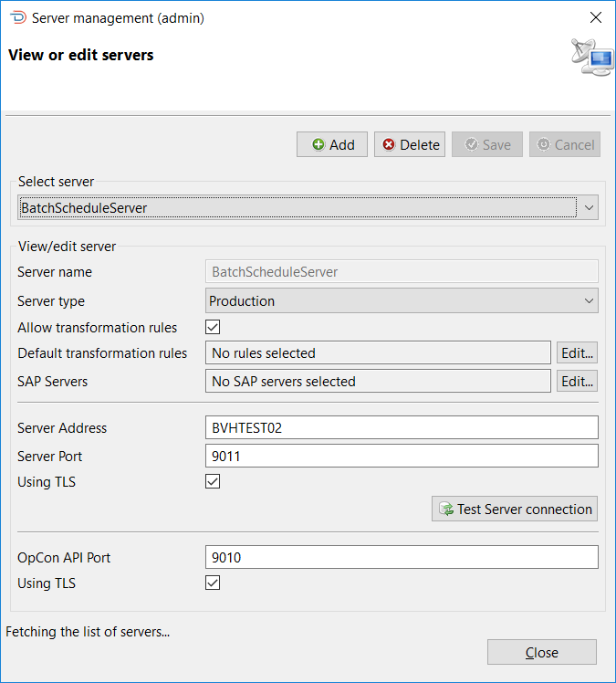This screenshot has height=683, width=616.
Task: Click the Server Address field BVHTEST02
Action: (402, 427)
